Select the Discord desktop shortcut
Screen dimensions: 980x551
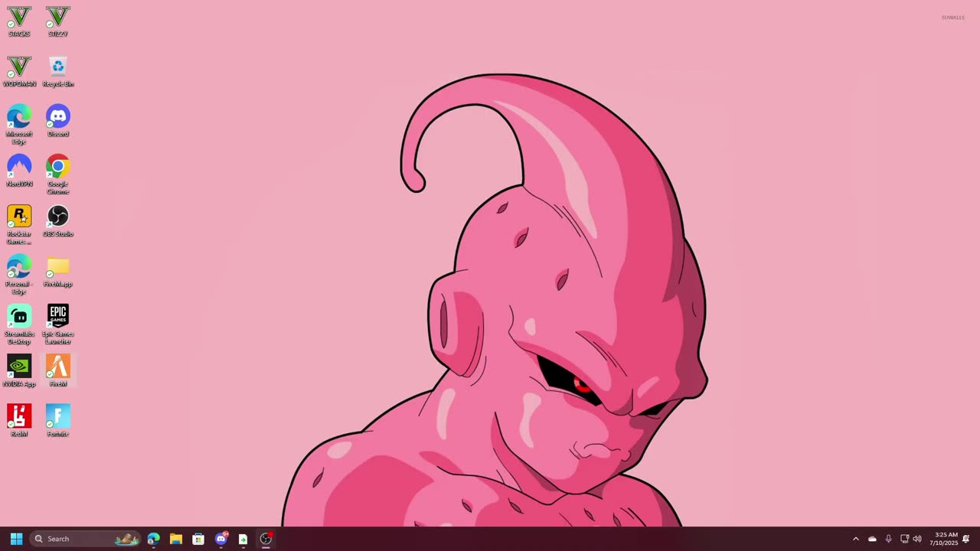(x=57, y=121)
